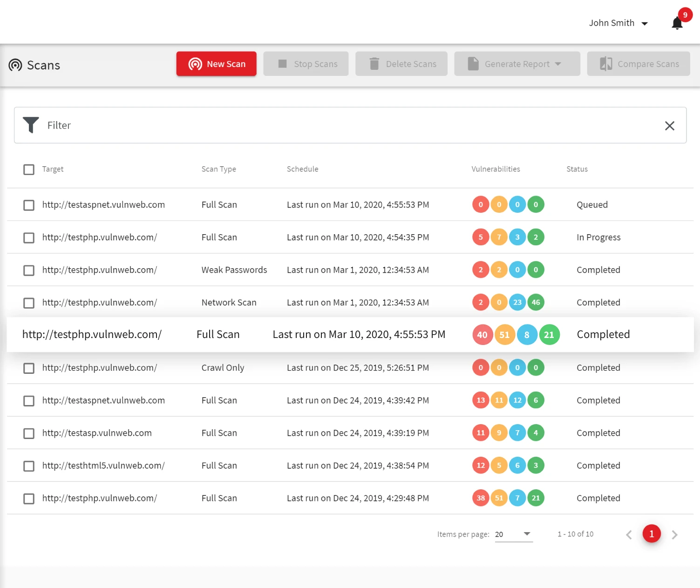The height and width of the screenshot is (588, 700).
Task: Check the Weak Passwords scan row
Action: 28,270
